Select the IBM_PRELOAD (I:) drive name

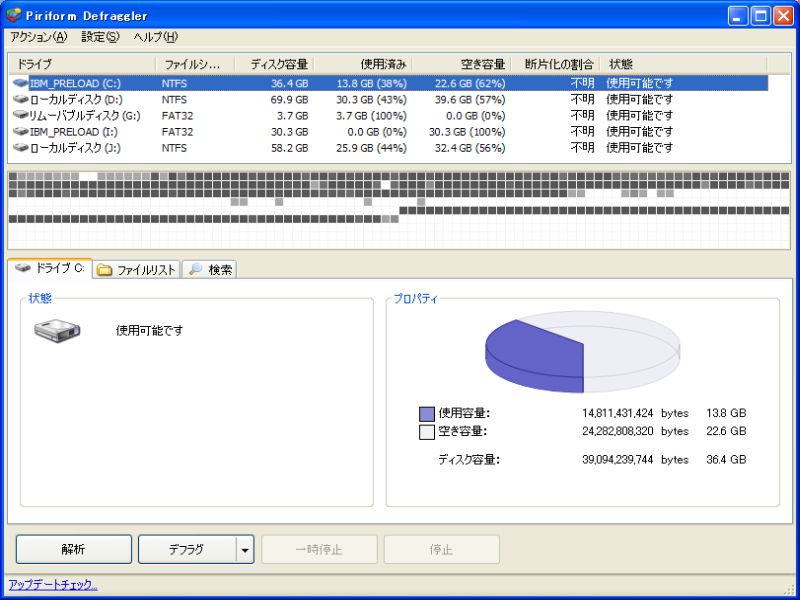pyautogui.click(x=74, y=132)
